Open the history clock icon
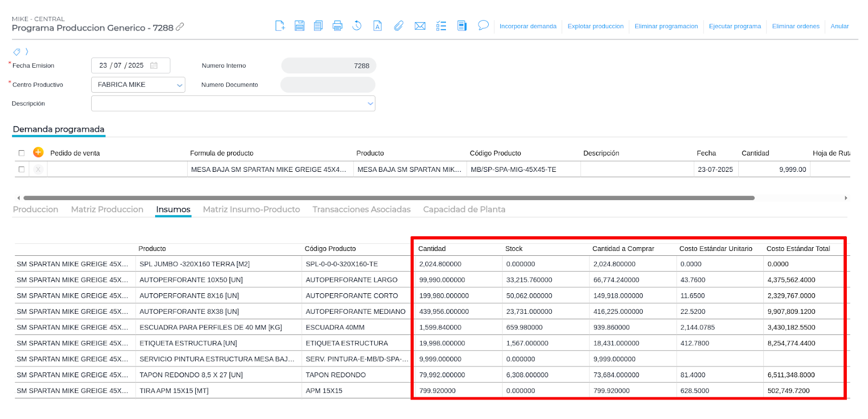The height and width of the screenshot is (419, 868). click(357, 25)
